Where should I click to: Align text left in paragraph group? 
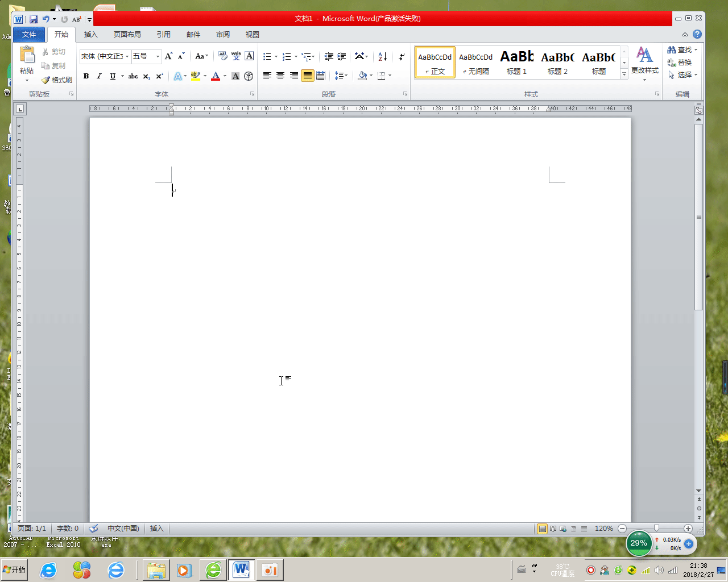click(x=267, y=76)
